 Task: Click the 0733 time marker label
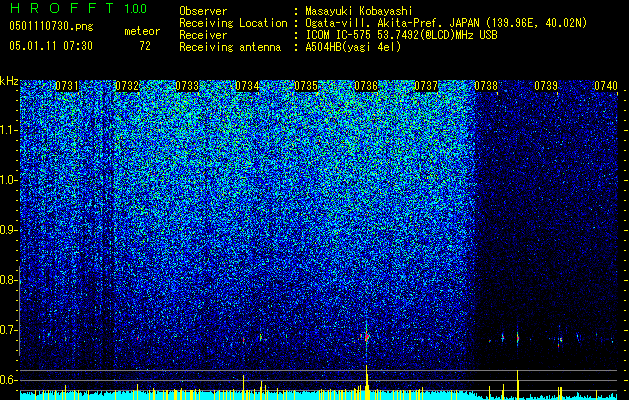coord(187,86)
